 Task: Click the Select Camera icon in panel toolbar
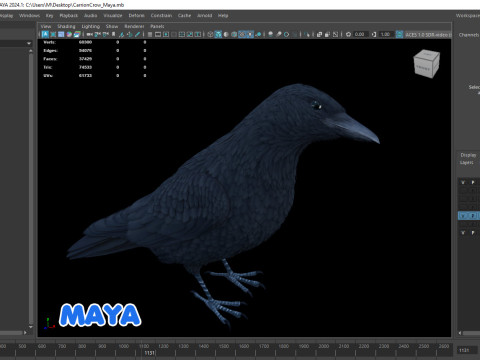pos(89,34)
